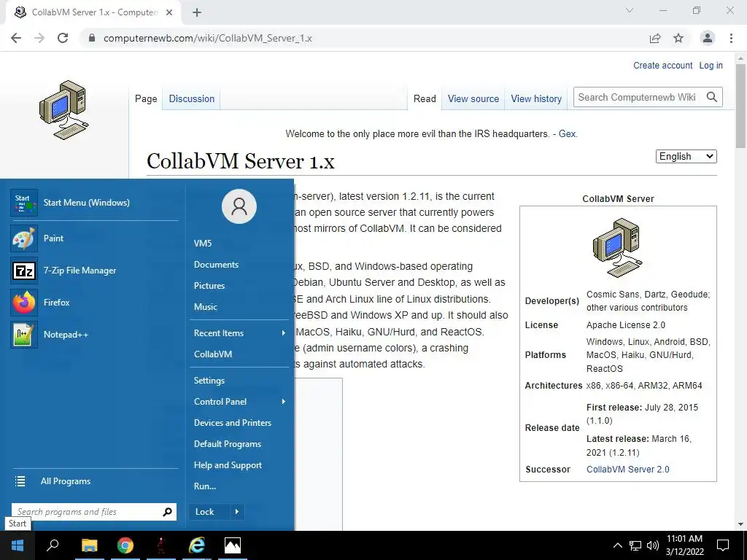Open Devices and Printers
The width and height of the screenshot is (747, 560).
coord(233,423)
